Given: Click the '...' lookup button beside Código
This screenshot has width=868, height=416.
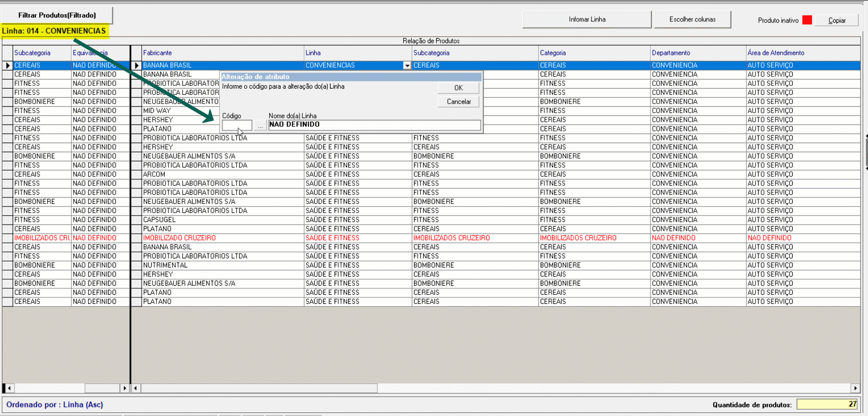Looking at the screenshot, I should point(260,126).
